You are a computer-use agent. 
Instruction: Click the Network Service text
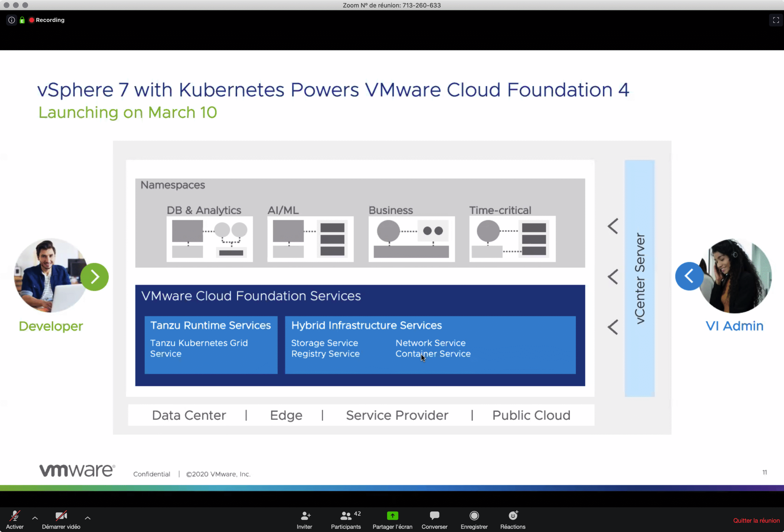[x=431, y=343]
